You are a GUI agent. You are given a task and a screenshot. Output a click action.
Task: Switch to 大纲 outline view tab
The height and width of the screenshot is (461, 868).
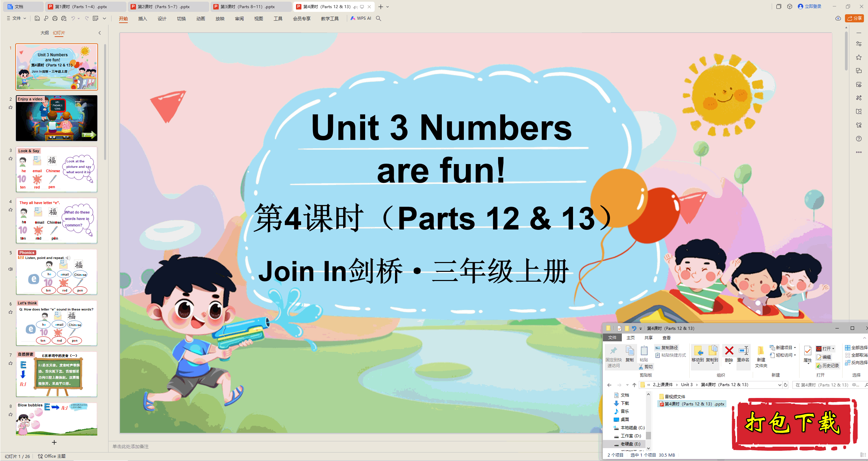point(44,33)
